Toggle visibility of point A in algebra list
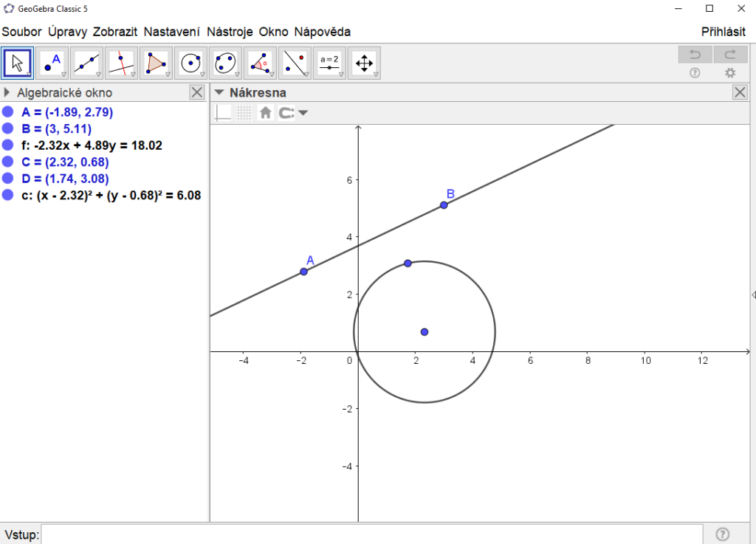This screenshot has height=544, width=756. (8, 112)
